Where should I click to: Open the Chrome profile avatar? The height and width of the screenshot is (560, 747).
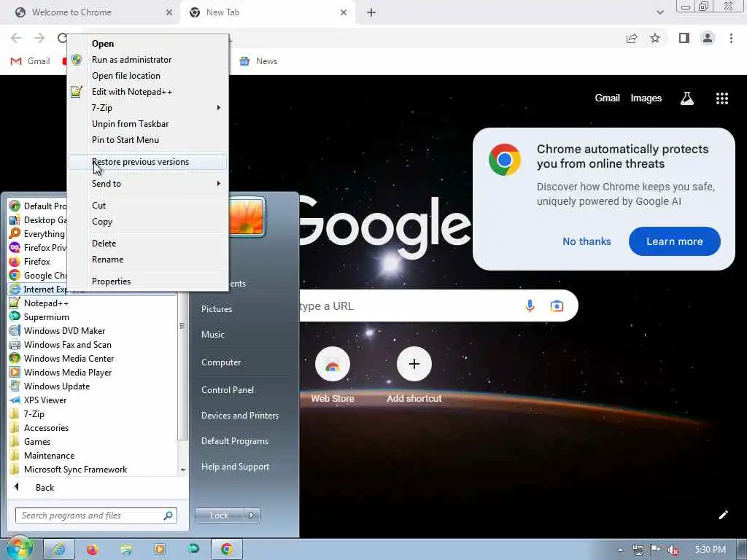point(708,38)
